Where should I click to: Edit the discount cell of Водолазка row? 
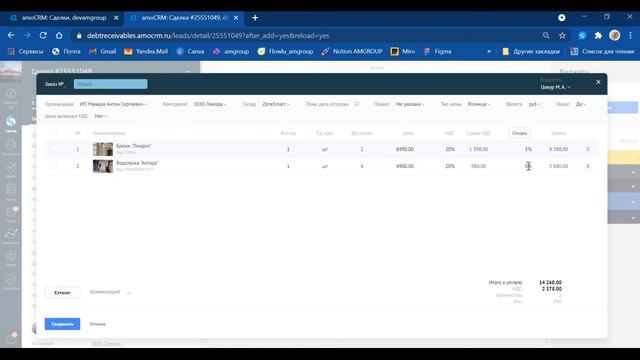528,166
